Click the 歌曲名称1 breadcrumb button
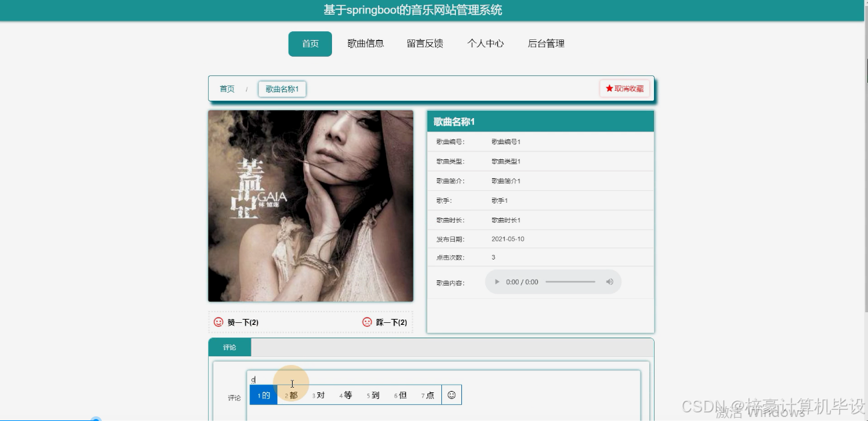The height and width of the screenshot is (421, 868). 281,88
